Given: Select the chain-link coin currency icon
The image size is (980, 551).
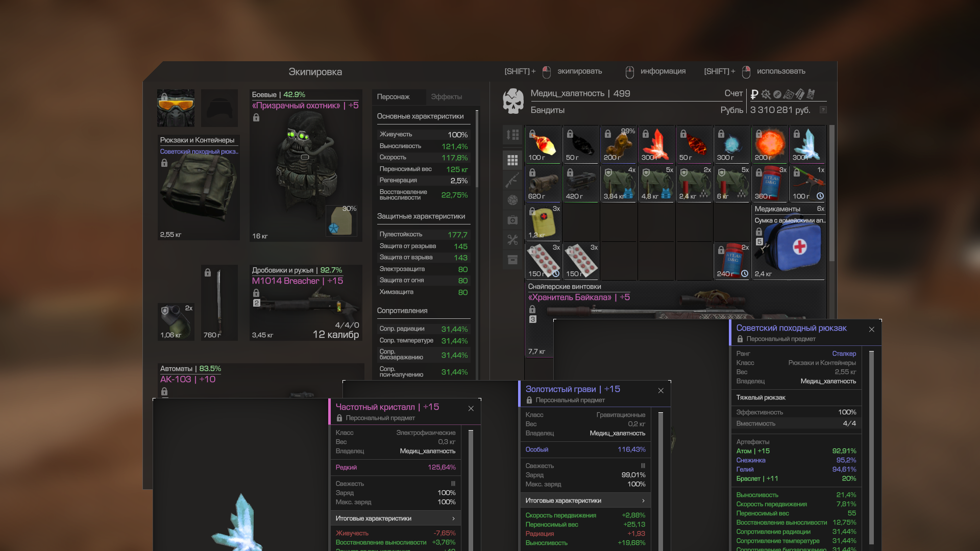Looking at the screenshot, I should pos(777,94).
